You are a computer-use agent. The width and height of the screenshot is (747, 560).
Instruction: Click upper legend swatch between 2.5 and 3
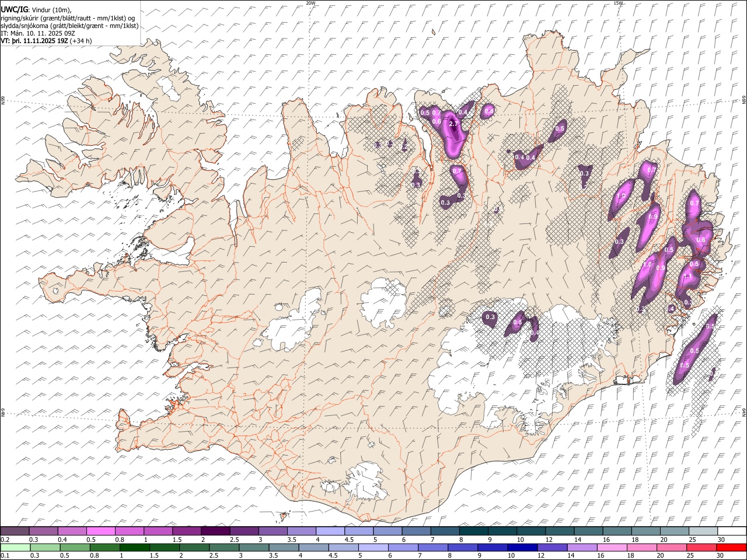244,531
